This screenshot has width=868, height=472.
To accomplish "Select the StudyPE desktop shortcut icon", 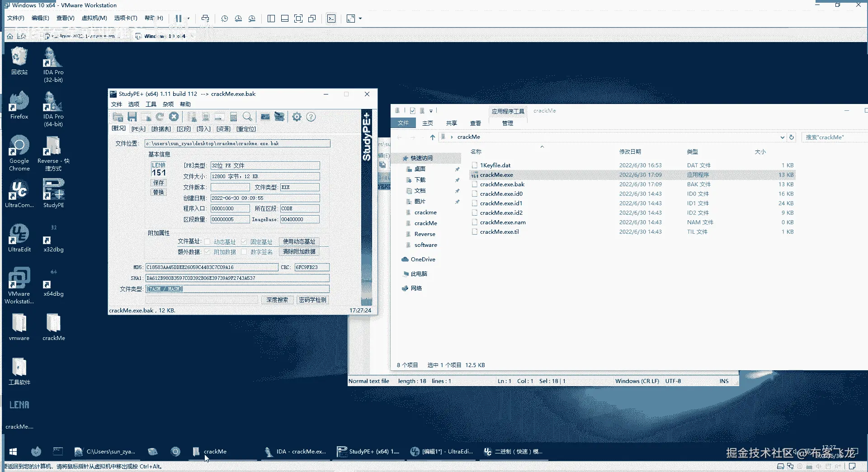I will (x=53, y=193).
